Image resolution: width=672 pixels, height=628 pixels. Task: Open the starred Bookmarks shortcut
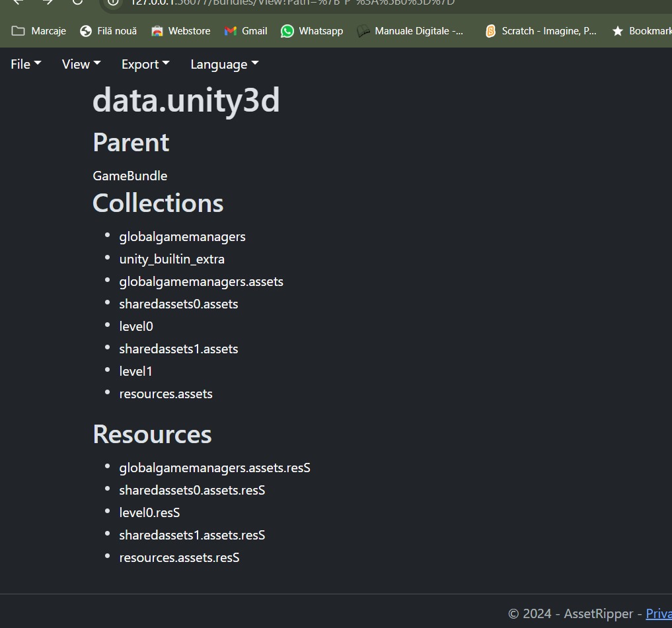642,31
